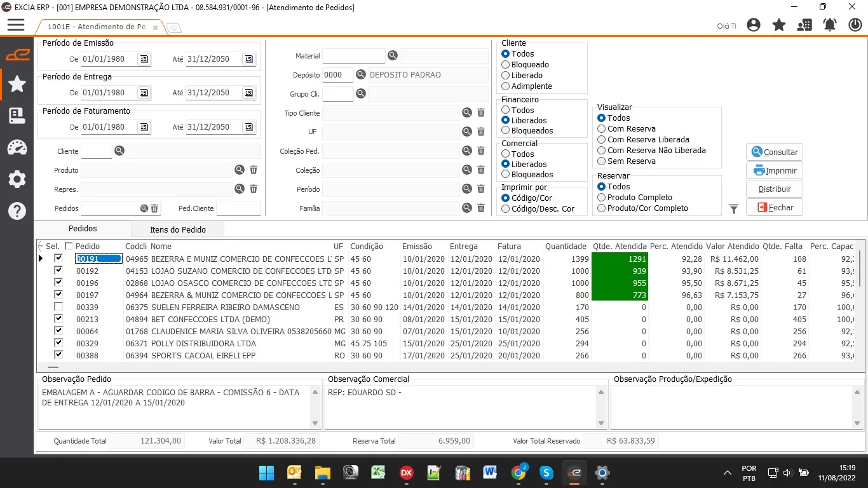The image size is (868, 488).
Task: Show hidden system tray icons chevron
Action: click(x=728, y=473)
